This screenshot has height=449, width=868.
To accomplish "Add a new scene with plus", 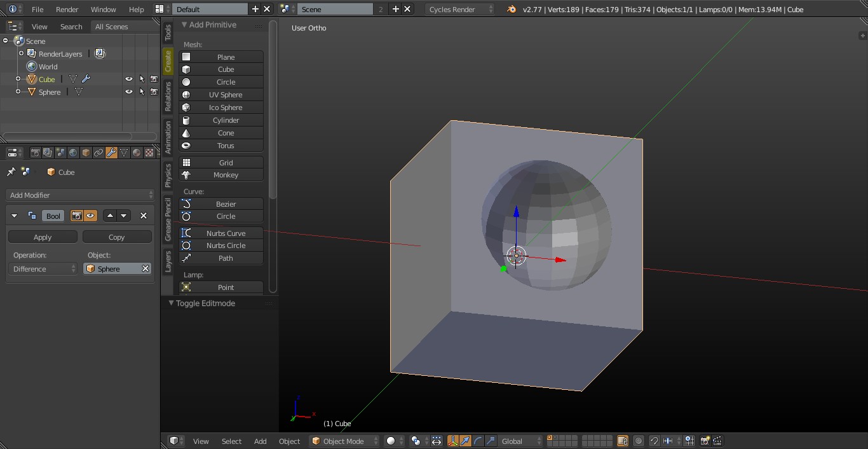I will pos(396,9).
